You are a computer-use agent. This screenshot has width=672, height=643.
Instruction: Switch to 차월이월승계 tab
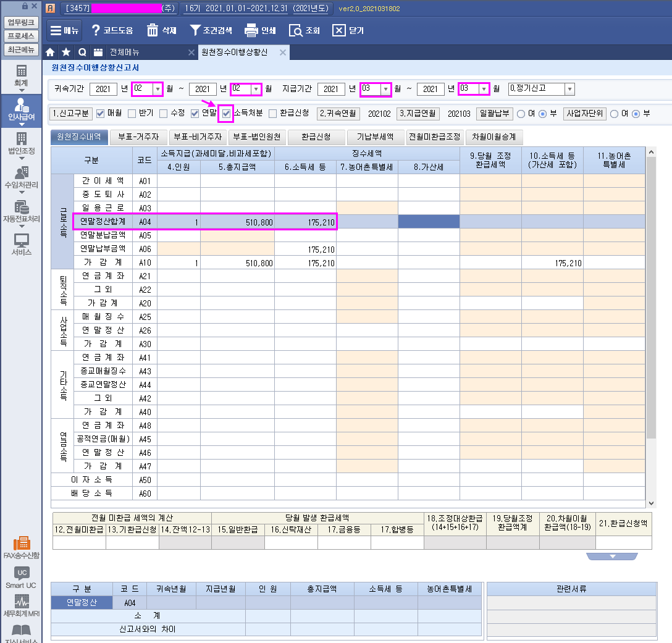(494, 137)
